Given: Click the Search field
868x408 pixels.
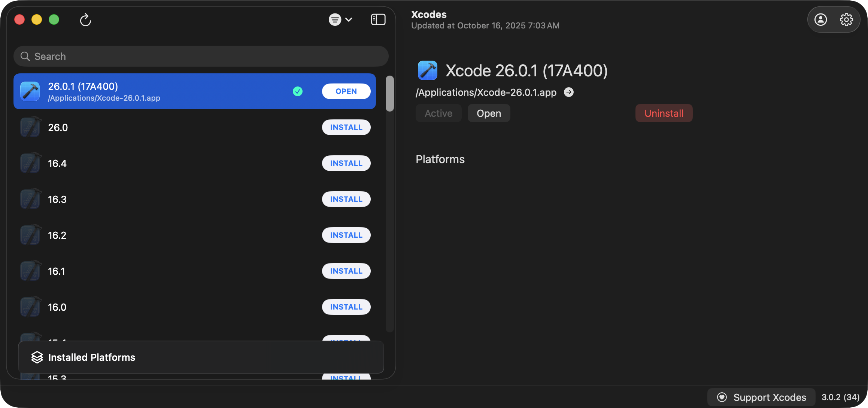Looking at the screenshot, I should (x=201, y=57).
